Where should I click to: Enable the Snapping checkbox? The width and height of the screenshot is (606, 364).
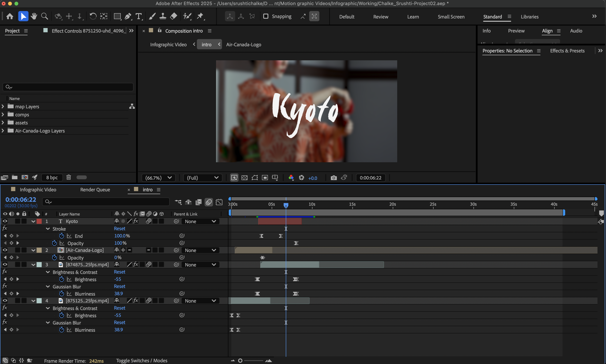266,16
